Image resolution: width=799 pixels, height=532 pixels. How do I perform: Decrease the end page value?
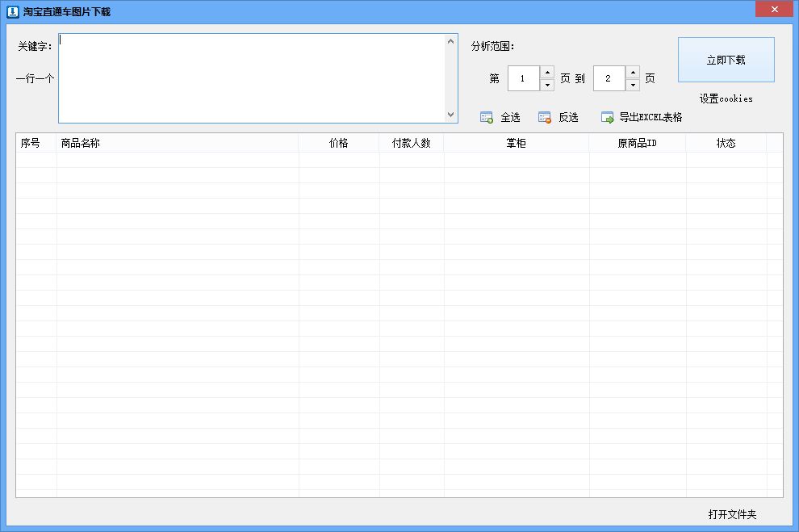[633, 85]
